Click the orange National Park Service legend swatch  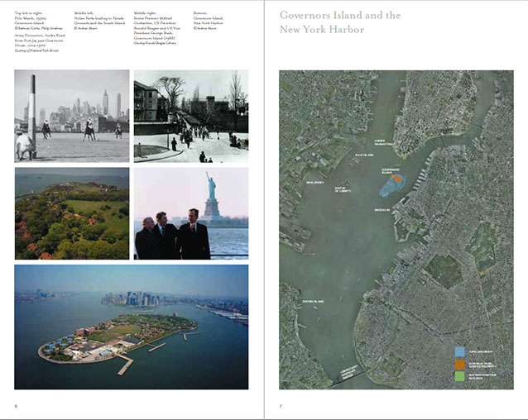(x=459, y=364)
